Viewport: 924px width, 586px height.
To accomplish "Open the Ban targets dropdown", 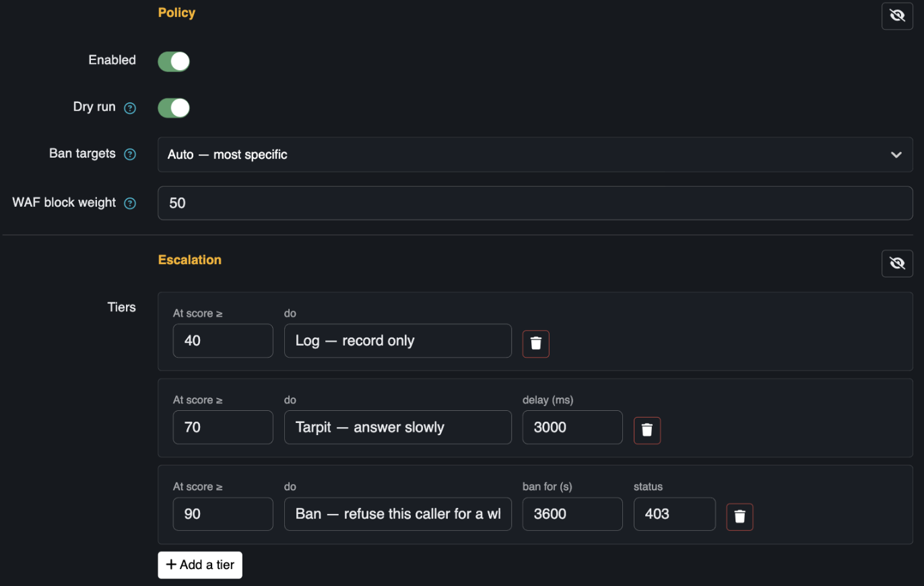I will [535, 155].
